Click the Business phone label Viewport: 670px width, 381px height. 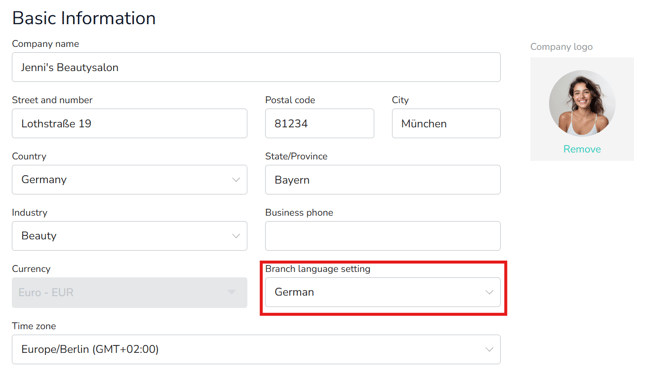[x=299, y=213]
